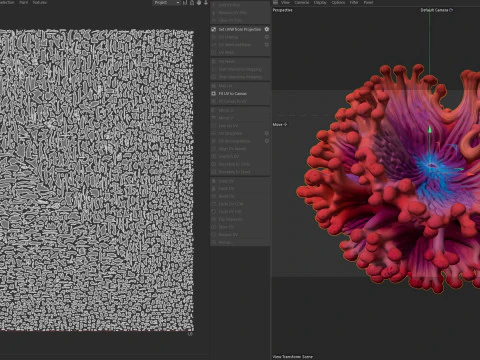Open the Filter menu of the viewport
Image resolution: width=480 pixels, height=360 pixels.
click(354, 2)
